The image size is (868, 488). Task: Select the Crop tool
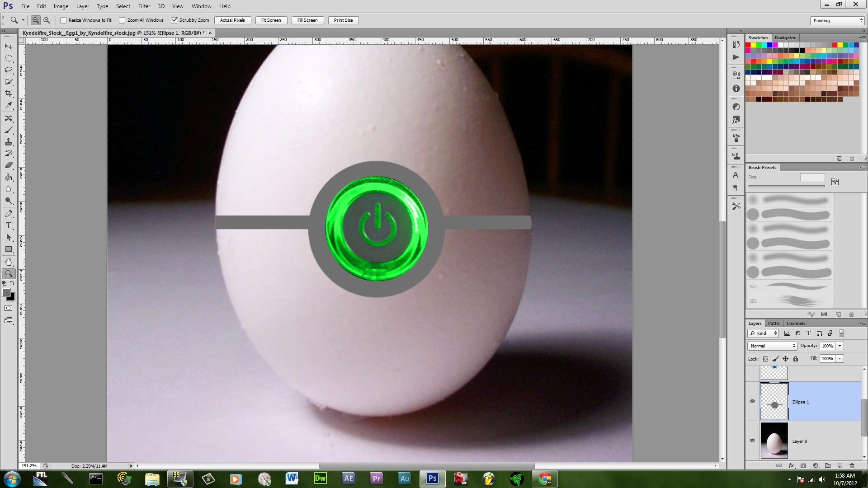pos(9,94)
